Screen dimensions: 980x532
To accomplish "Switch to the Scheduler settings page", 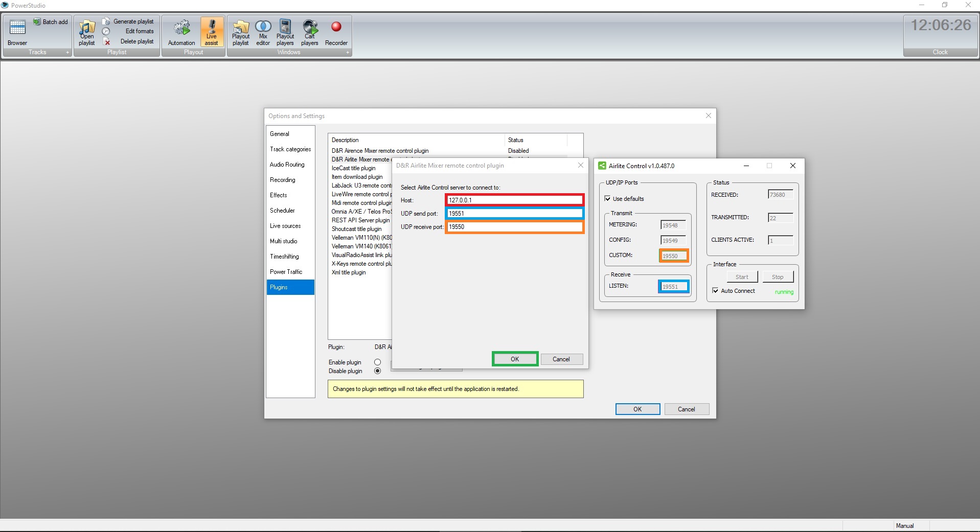I will [x=282, y=211].
